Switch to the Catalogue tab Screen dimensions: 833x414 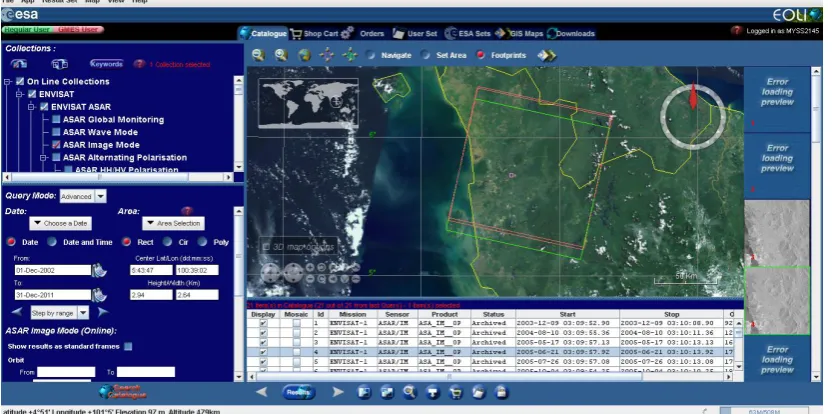point(263,33)
